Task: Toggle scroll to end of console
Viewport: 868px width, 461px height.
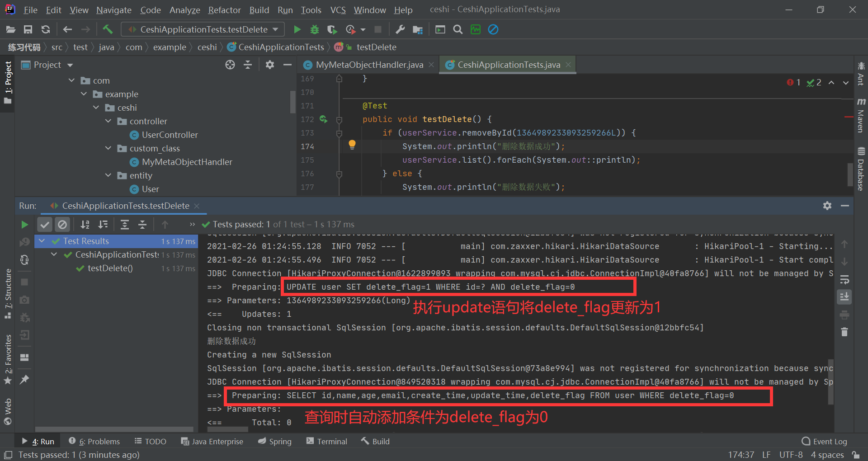Action: 844,297
